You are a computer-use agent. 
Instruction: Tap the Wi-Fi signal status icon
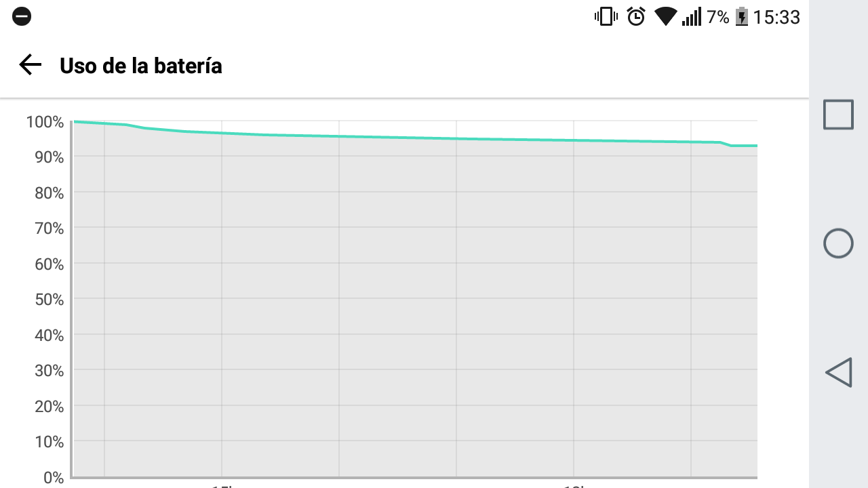pyautogui.click(x=666, y=16)
